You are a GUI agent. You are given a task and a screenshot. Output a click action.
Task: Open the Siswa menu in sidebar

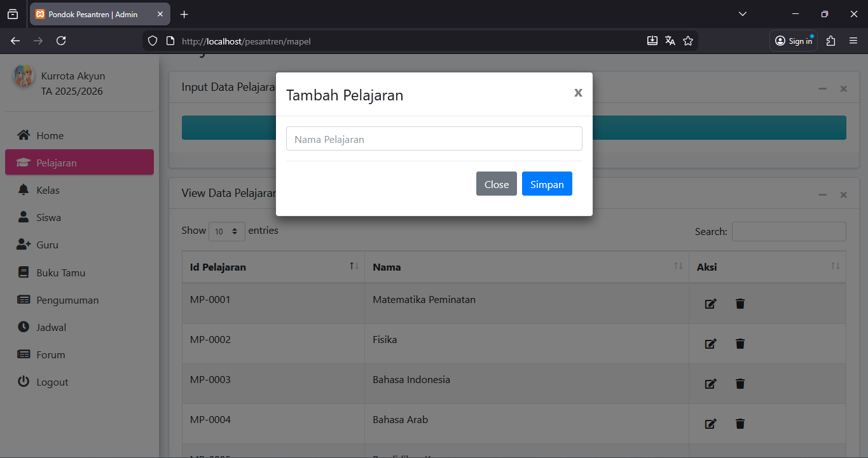click(48, 217)
